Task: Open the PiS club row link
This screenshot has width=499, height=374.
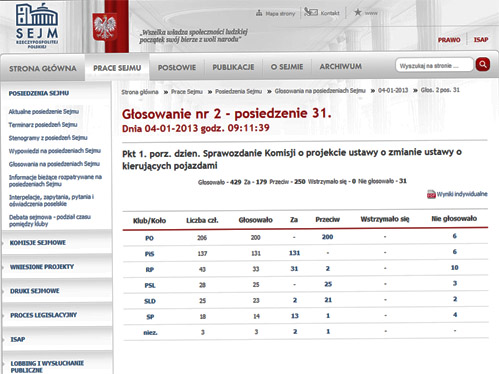Action: (149, 254)
